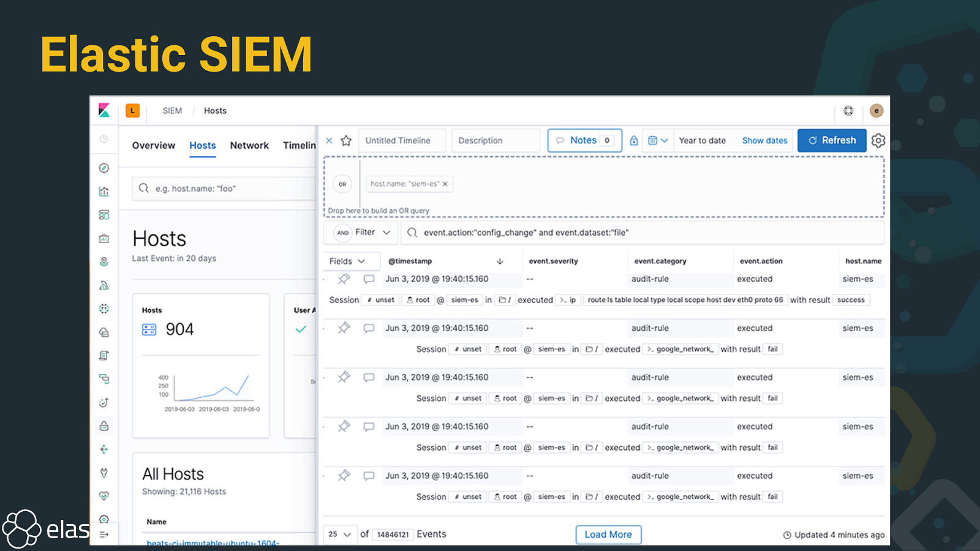Open the space selector avatar L

click(132, 111)
